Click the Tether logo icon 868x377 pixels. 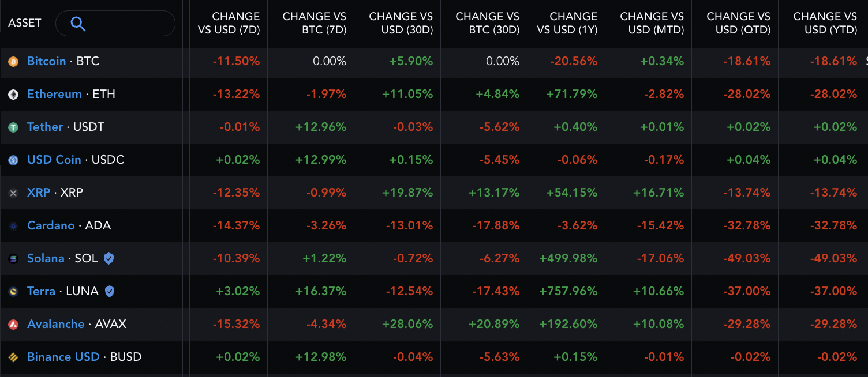click(x=13, y=127)
